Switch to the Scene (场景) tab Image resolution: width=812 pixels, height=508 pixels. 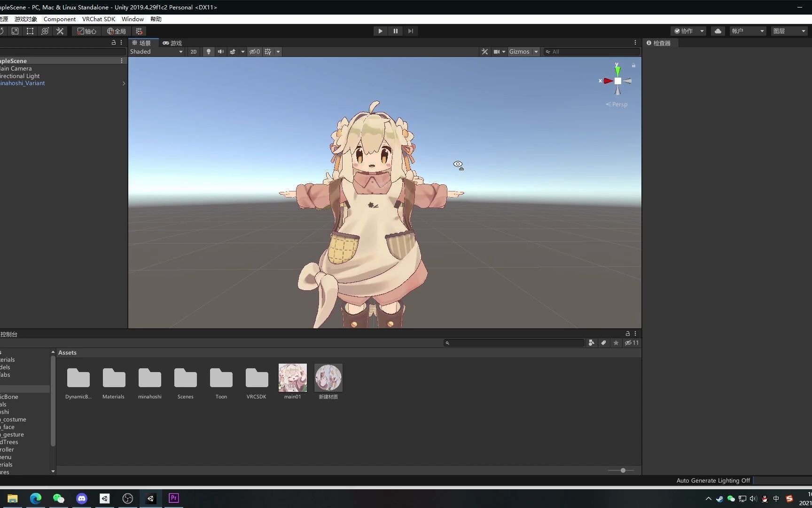tap(141, 43)
